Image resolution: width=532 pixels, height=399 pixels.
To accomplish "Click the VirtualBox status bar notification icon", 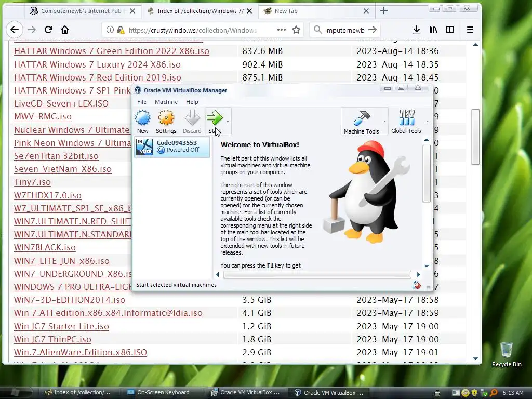I will tap(417, 285).
